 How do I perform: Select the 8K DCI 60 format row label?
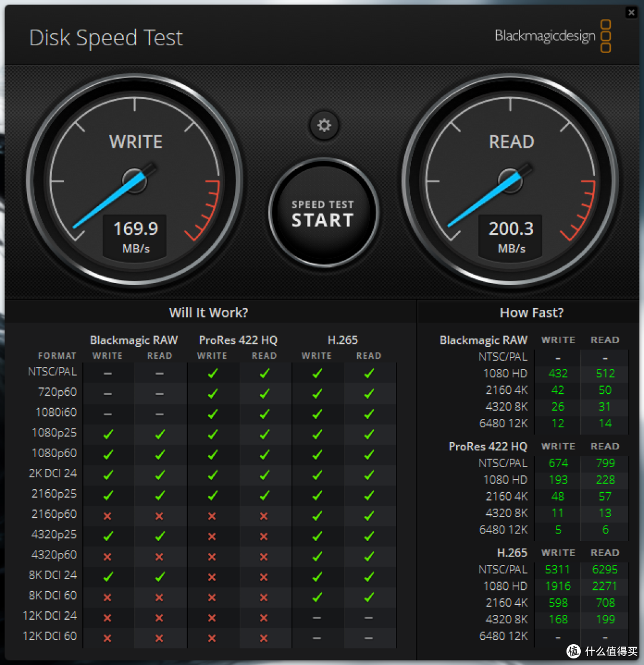click(x=52, y=595)
